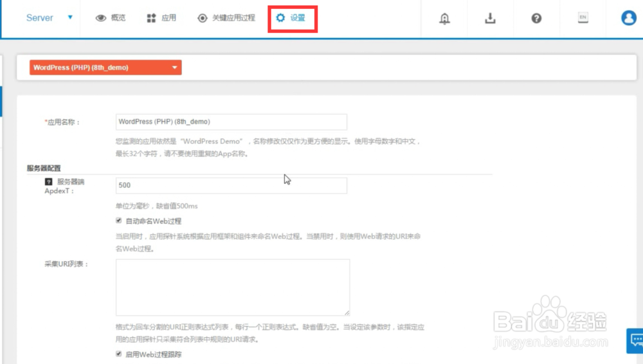643x364 pixels.
Task: Click the ApdexT help question icon
Action: [48, 181]
